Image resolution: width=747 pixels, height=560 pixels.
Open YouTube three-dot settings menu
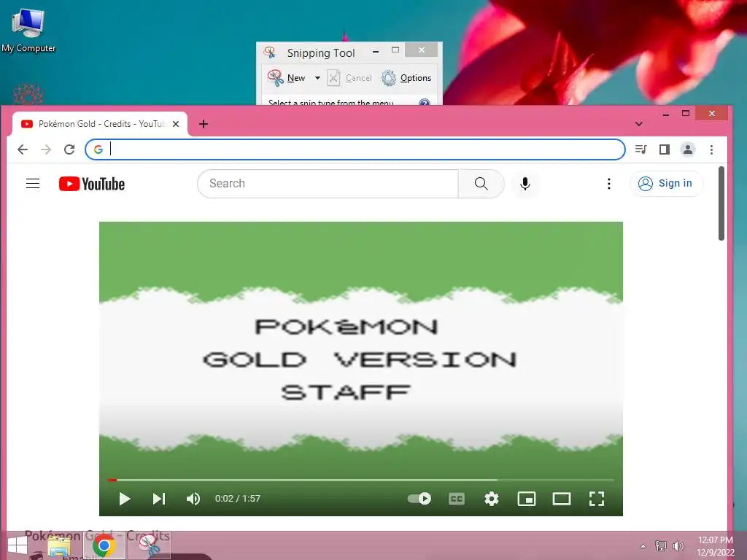(609, 183)
